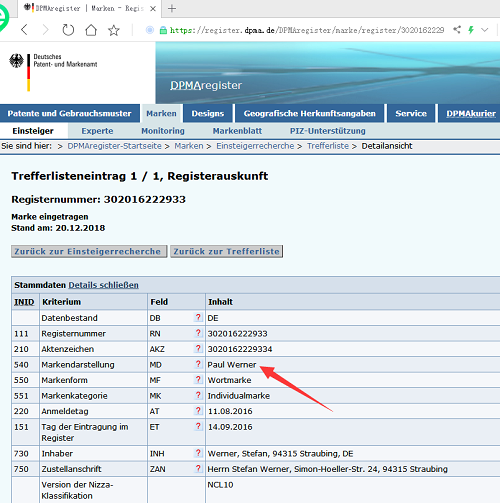Click the Kriterium column header
The image size is (500, 503).
61,302
